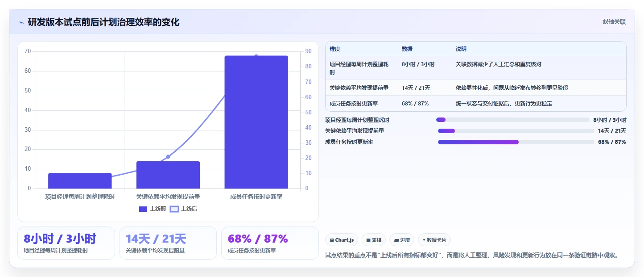Screen dimensions: 644x277
Task: Click the icon in Chart.js tag
Action: click(x=332, y=240)
